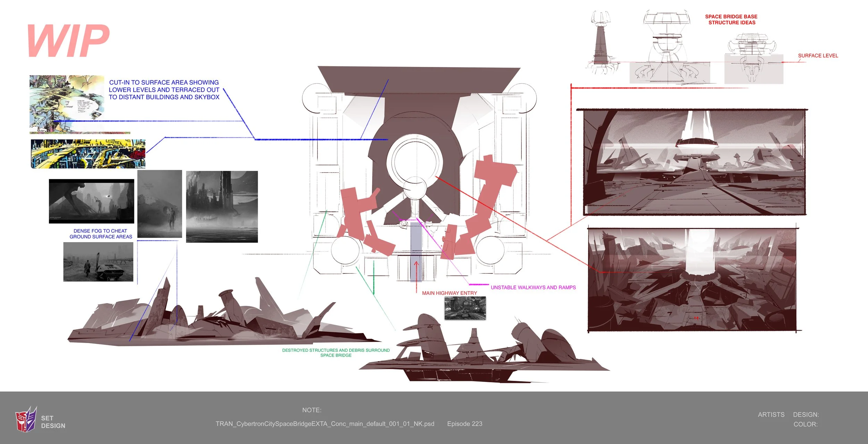Open the small tunnel reference image under highway entry

[465, 308]
